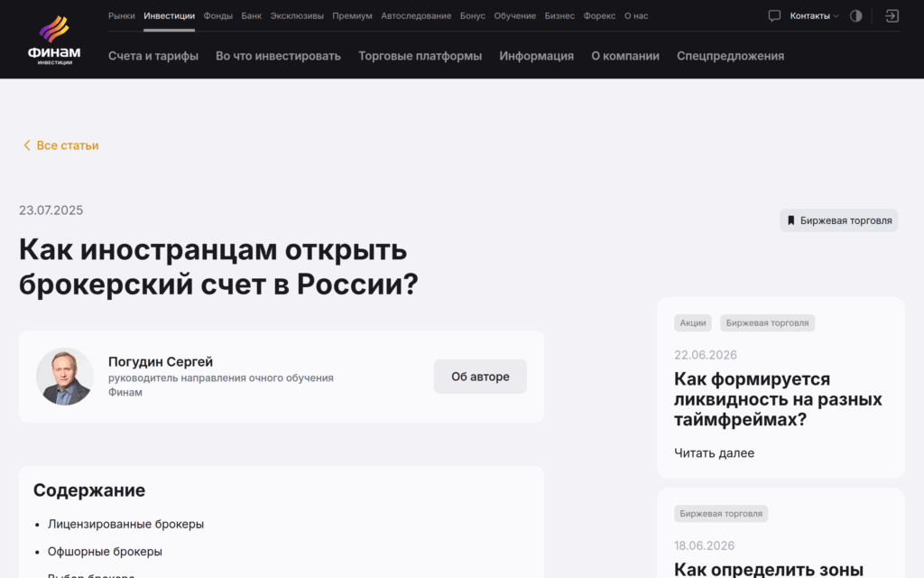The height and width of the screenshot is (578, 924).
Task: Open article Как формируется ликвидность на разных таймфреймах
Action: (778, 399)
